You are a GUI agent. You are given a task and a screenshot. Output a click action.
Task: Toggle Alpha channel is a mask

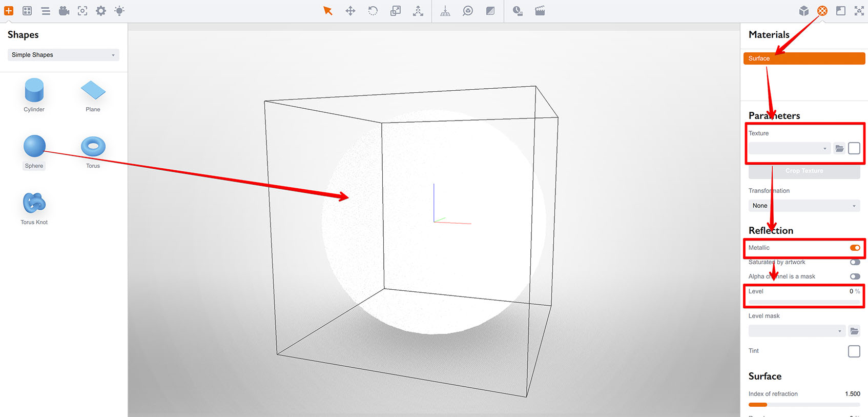point(855,276)
